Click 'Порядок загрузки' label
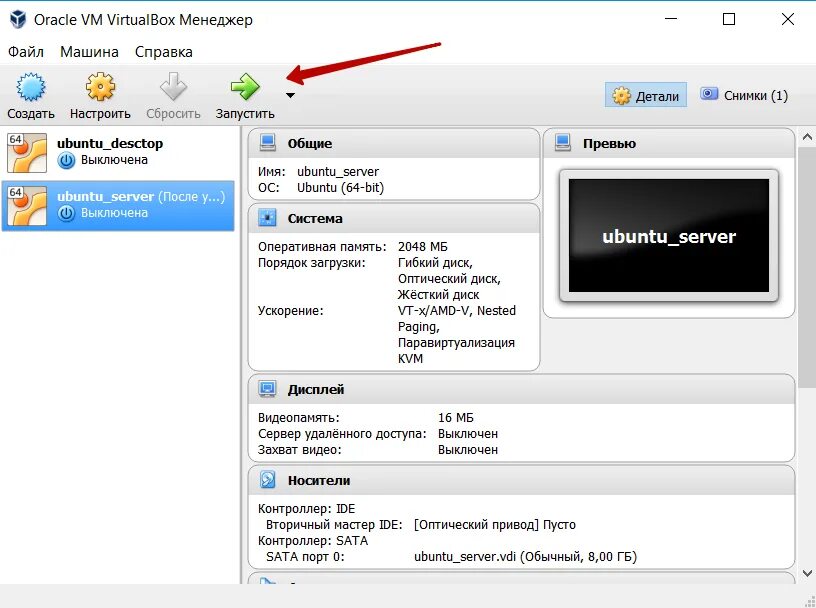This screenshot has height=608, width=816. point(312,263)
